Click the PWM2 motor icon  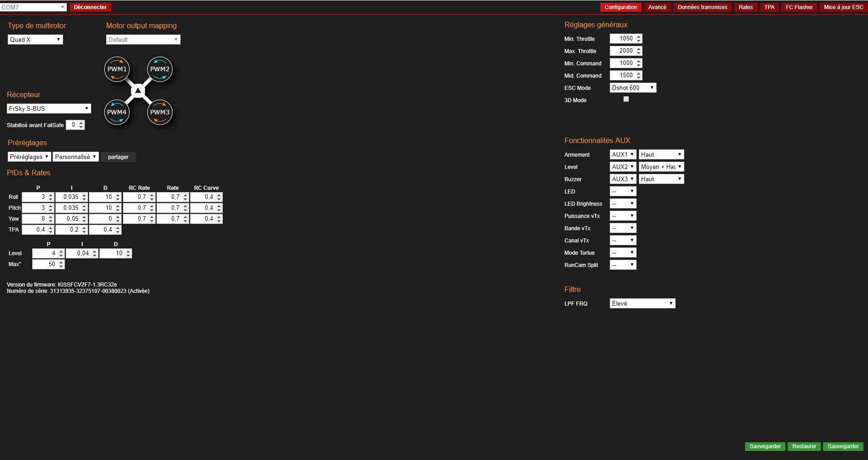click(160, 69)
